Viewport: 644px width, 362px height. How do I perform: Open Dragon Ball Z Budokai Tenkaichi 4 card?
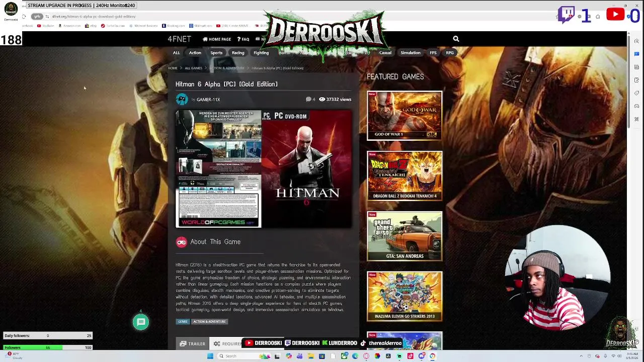click(x=405, y=175)
